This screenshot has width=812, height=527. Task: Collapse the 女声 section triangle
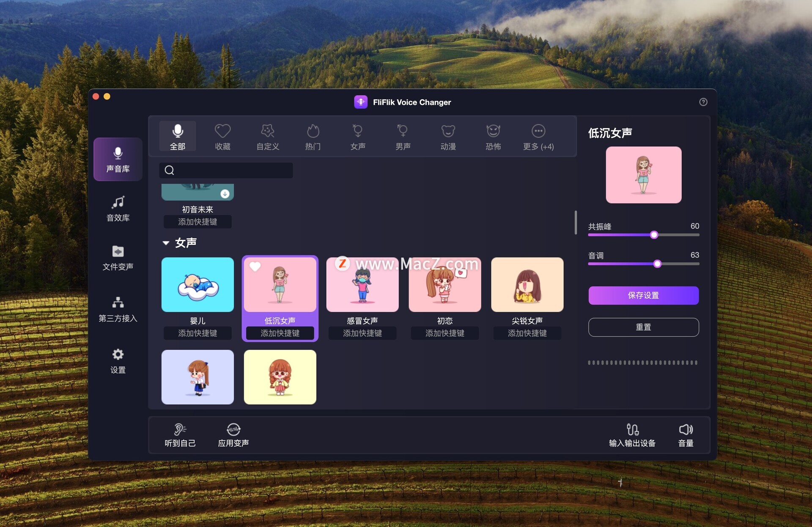coord(166,243)
